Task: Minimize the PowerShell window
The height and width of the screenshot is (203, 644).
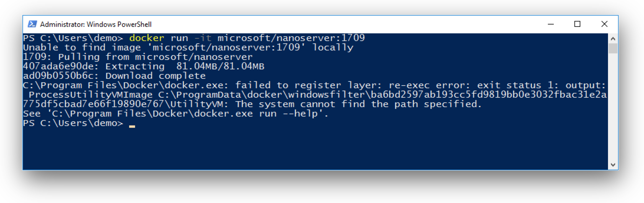Action: tap(551, 24)
